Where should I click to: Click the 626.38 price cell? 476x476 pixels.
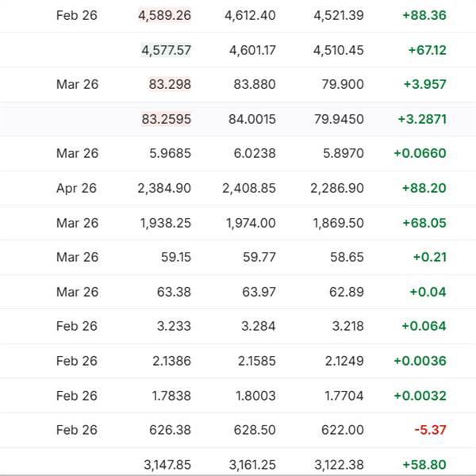(x=170, y=430)
